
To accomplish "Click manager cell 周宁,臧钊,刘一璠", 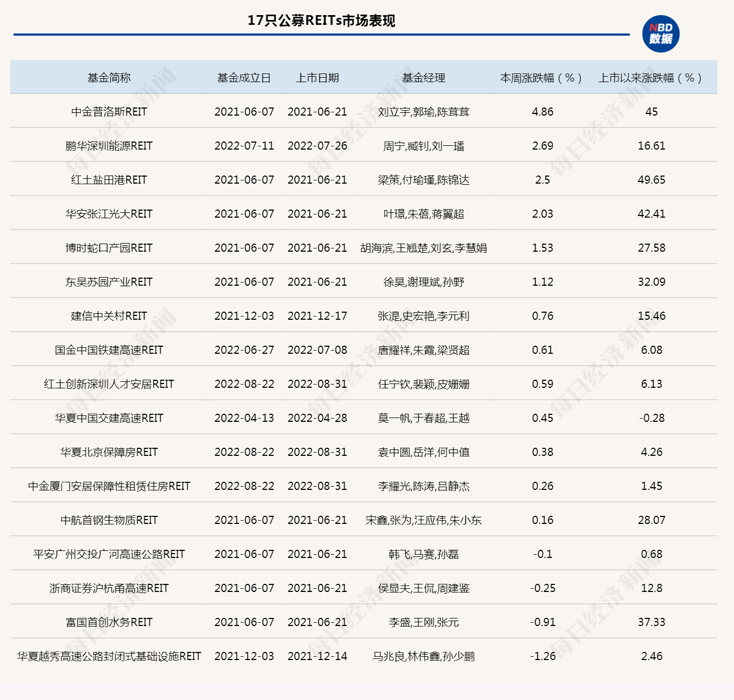I will [x=424, y=146].
